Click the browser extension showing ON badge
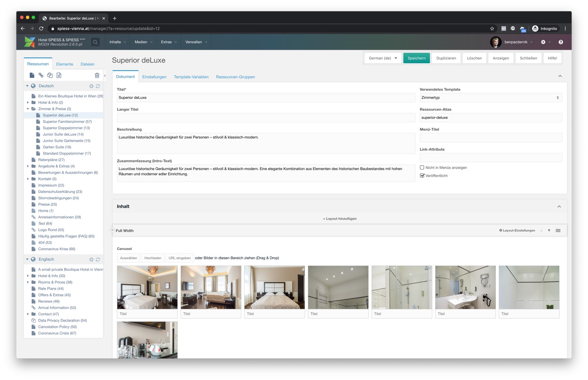Image resolution: width=588 pixels, height=380 pixels. click(x=523, y=29)
